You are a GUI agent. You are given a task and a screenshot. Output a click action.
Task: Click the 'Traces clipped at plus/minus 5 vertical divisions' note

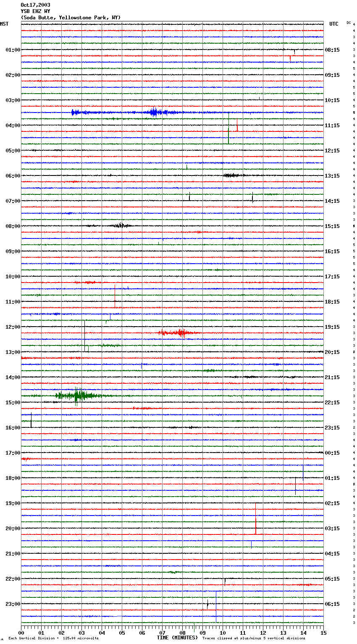pos(254,639)
